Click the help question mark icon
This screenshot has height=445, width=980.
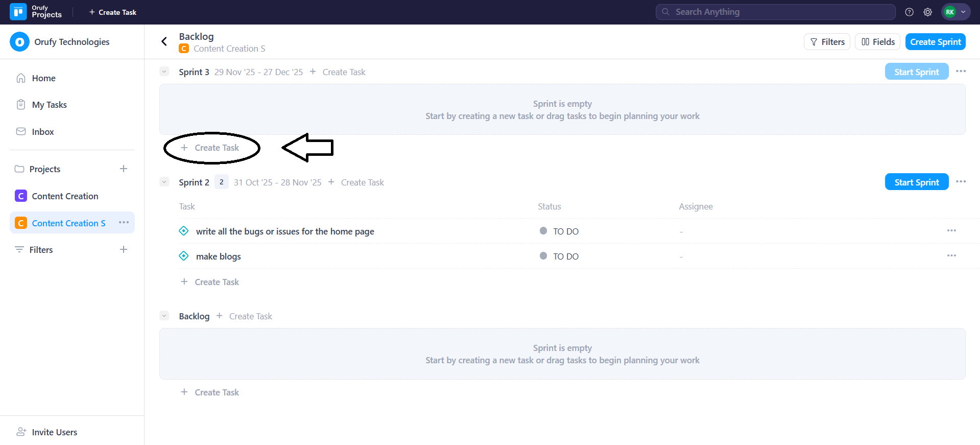pyautogui.click(x=909, y=12)
